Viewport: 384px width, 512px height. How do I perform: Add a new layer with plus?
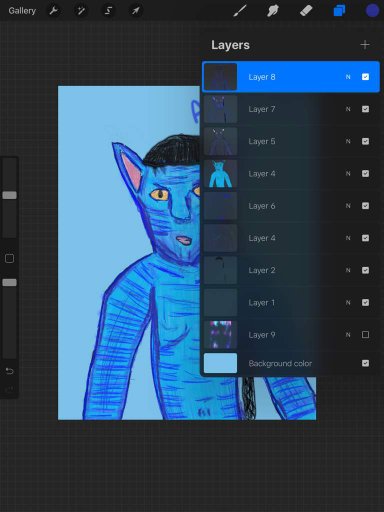[365, 45]
